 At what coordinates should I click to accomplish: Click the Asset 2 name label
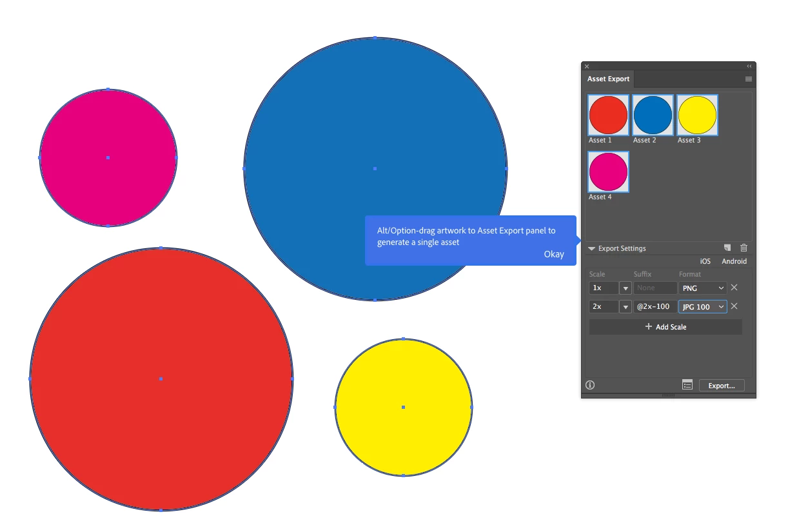[644, 140]
